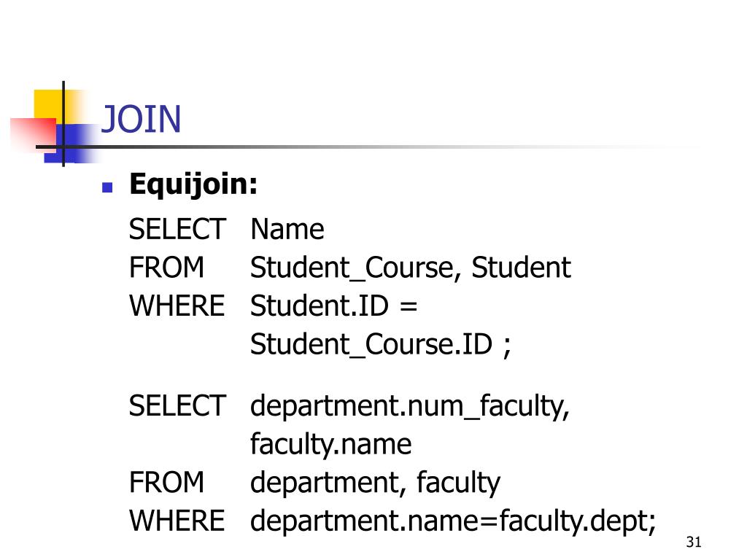Click the faculty.name column text
The image size is (747, 560).
point(330,446)
